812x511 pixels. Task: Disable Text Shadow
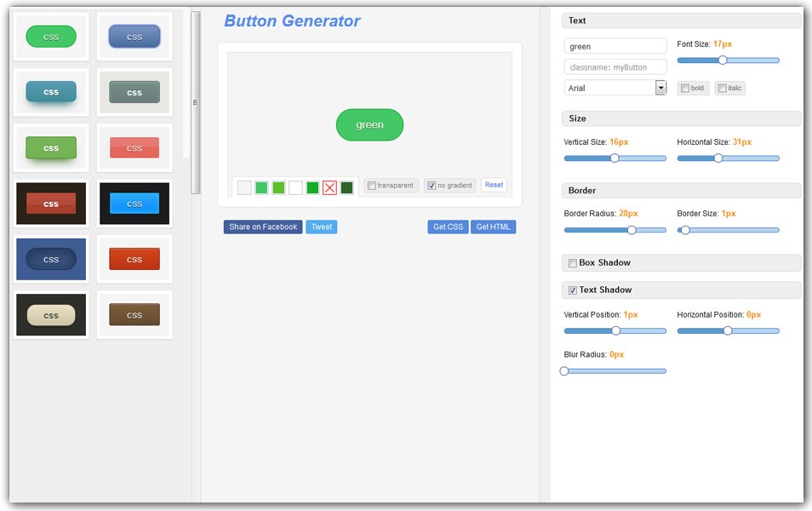click(572, 290)
